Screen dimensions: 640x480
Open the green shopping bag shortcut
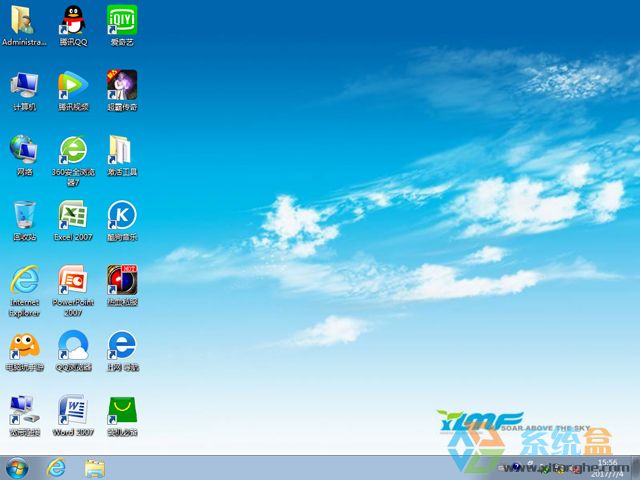pos(121,410)
